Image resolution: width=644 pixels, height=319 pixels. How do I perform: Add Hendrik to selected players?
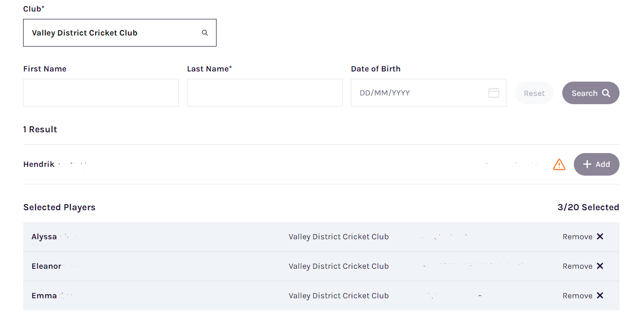[596, 164]
